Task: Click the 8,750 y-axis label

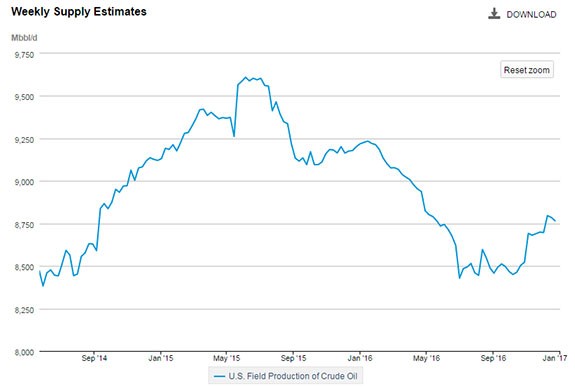Action: [x=24, y=225]
